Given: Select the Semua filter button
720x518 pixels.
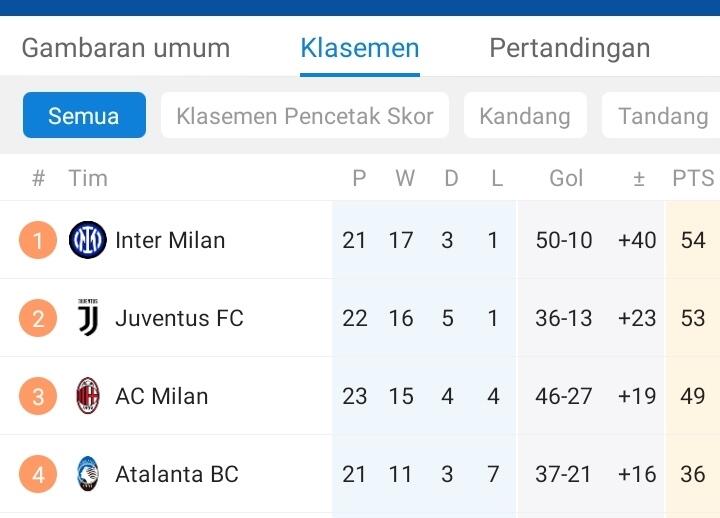Looking at the screenshot, I should pyautogui.click(x=84, y=116).
